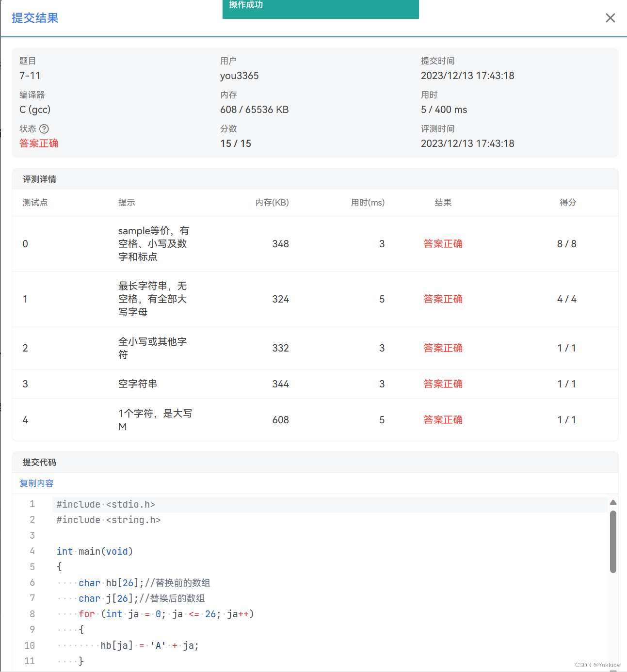Click the username you3365

point(239,75)
